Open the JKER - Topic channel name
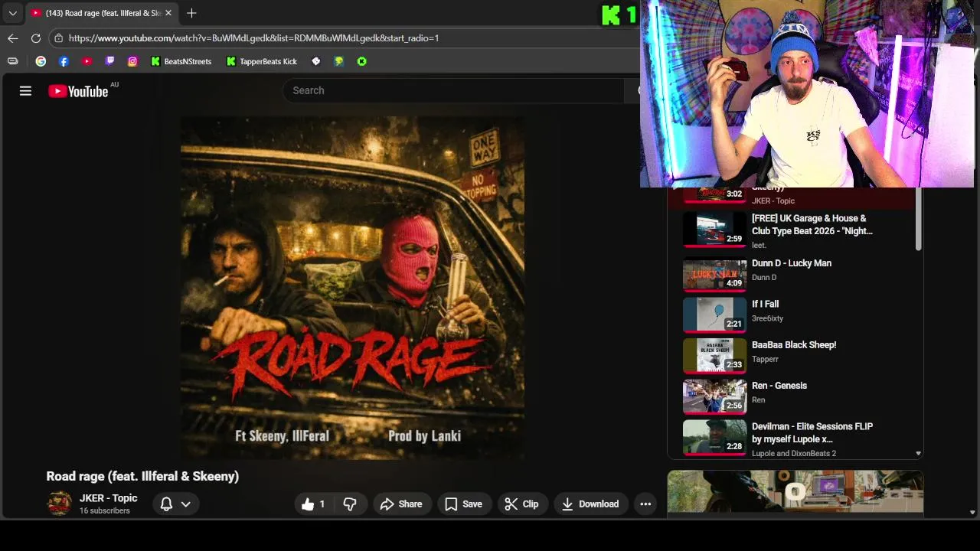Image resolution: width=980 pixels, height=551 pixels. (108, 498)
